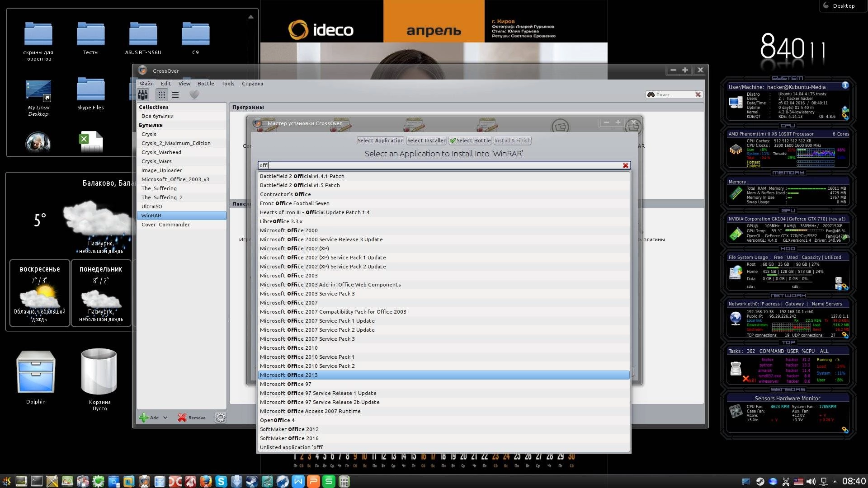Click the US keyboard layout flag
This screenshot has height=488, width=868.
click(798, 482)
